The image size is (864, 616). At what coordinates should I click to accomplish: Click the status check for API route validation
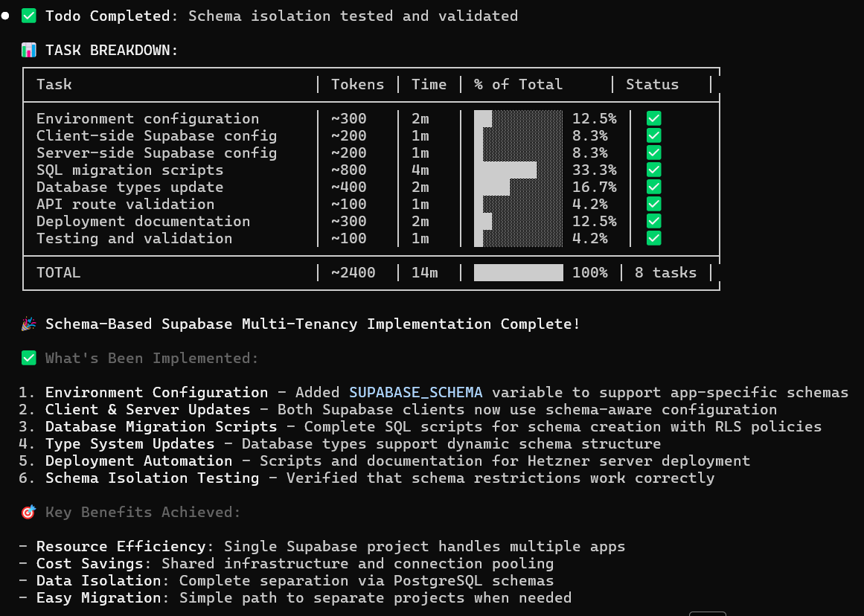pyautogui.click(x=653, y=204)
